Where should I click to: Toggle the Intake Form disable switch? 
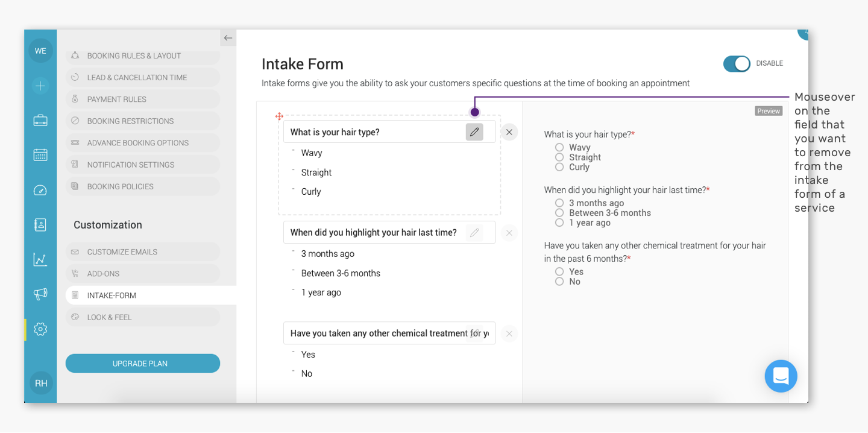point(737,63)
